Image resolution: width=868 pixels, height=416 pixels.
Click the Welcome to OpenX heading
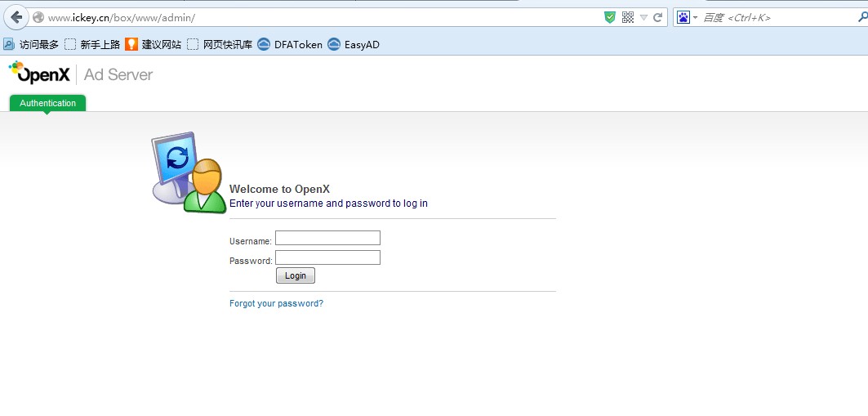coord(279,189)
